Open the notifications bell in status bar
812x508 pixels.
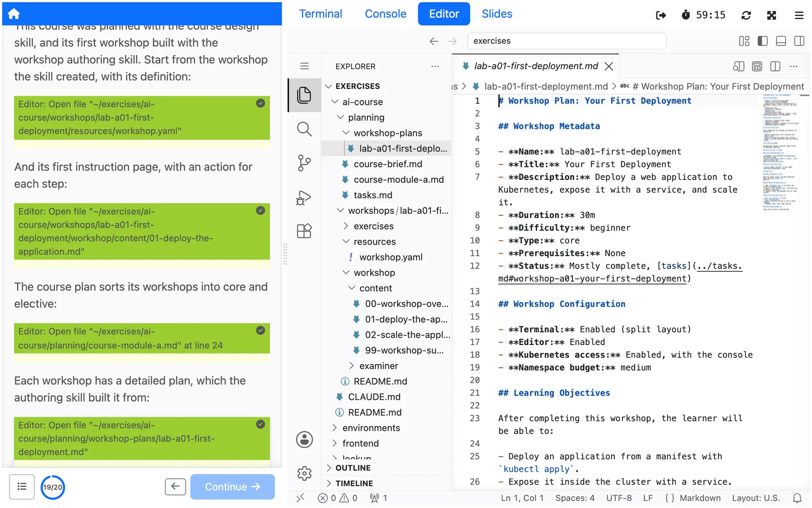pyautogui.click(x=797, y=498)
